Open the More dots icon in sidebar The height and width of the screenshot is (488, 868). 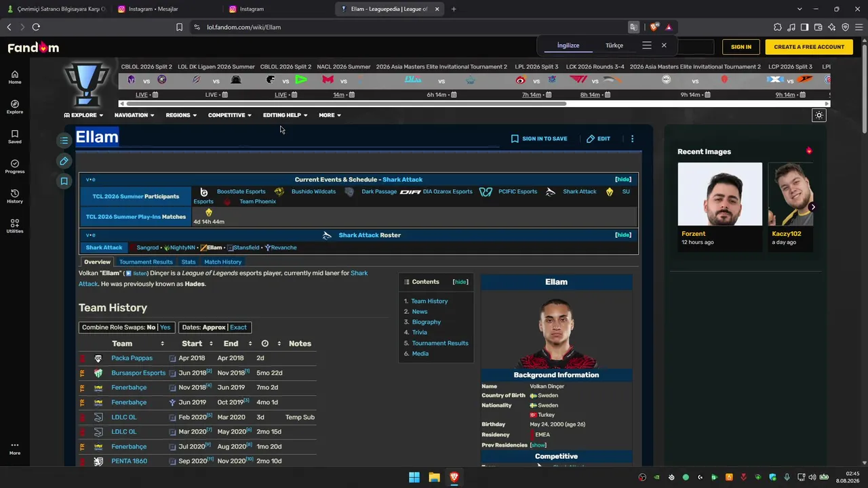coord(15,449)
